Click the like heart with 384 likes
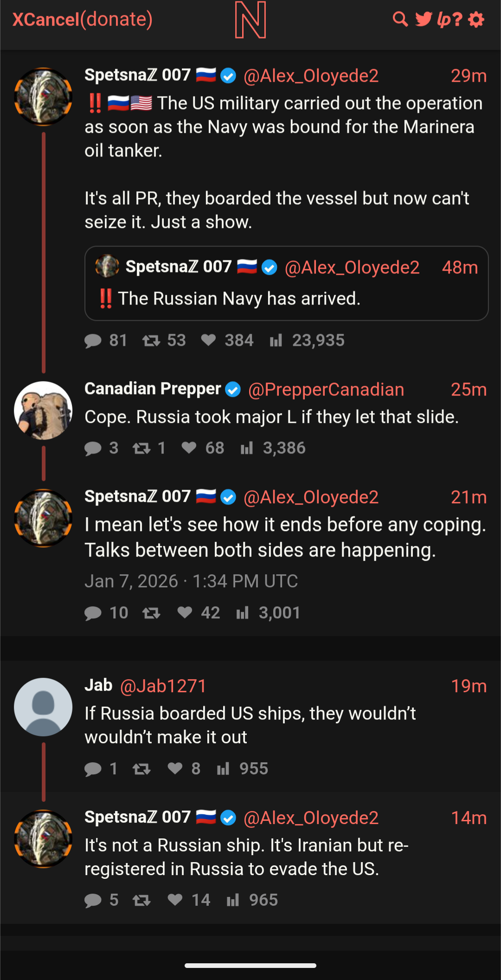 click(208, 340)
